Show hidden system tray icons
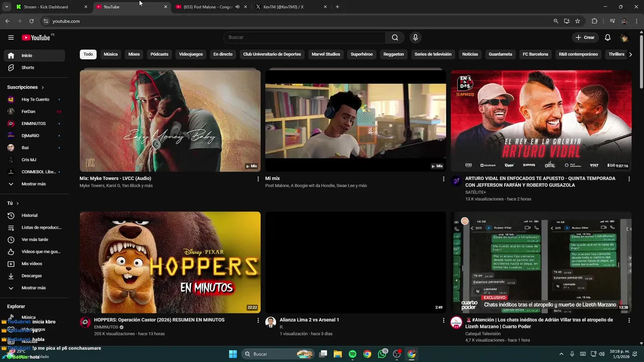 pos(561,354)
